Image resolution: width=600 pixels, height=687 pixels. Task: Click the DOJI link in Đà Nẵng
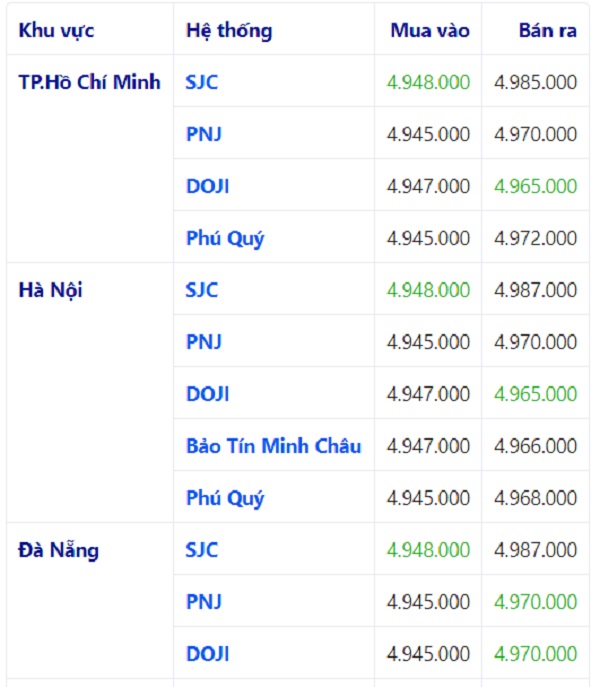tap(207, 654)
